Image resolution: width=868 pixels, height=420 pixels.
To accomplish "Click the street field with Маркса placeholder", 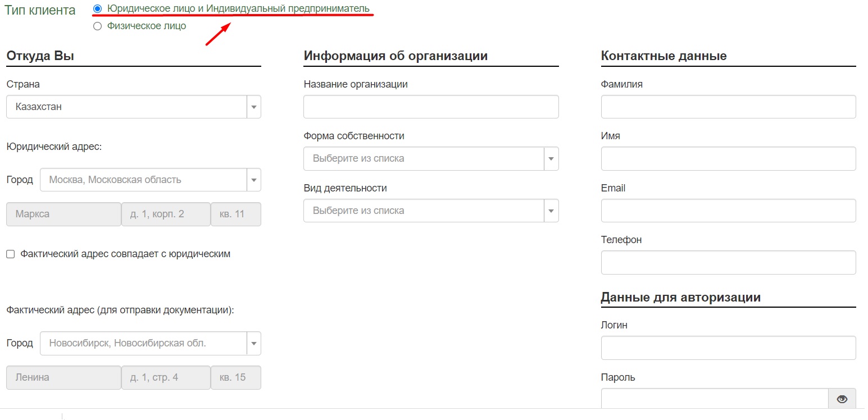I will [63, 214].
